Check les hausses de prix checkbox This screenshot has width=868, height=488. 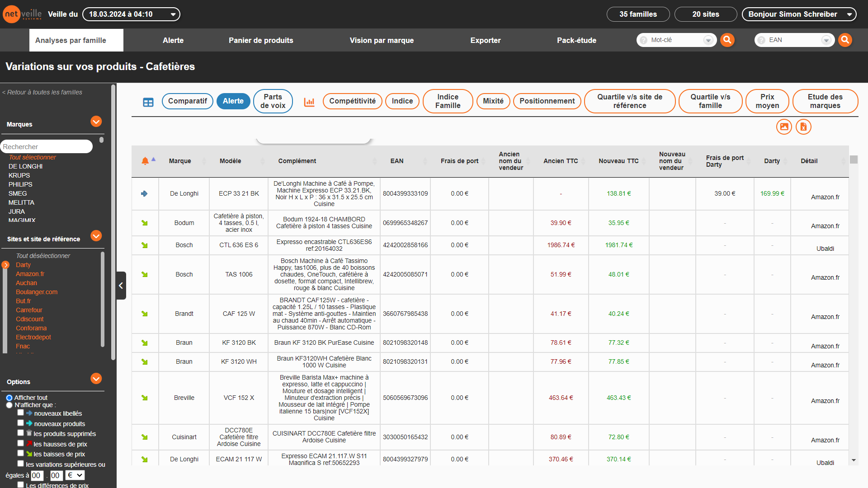pyautogui.click(x=20, y=443)
